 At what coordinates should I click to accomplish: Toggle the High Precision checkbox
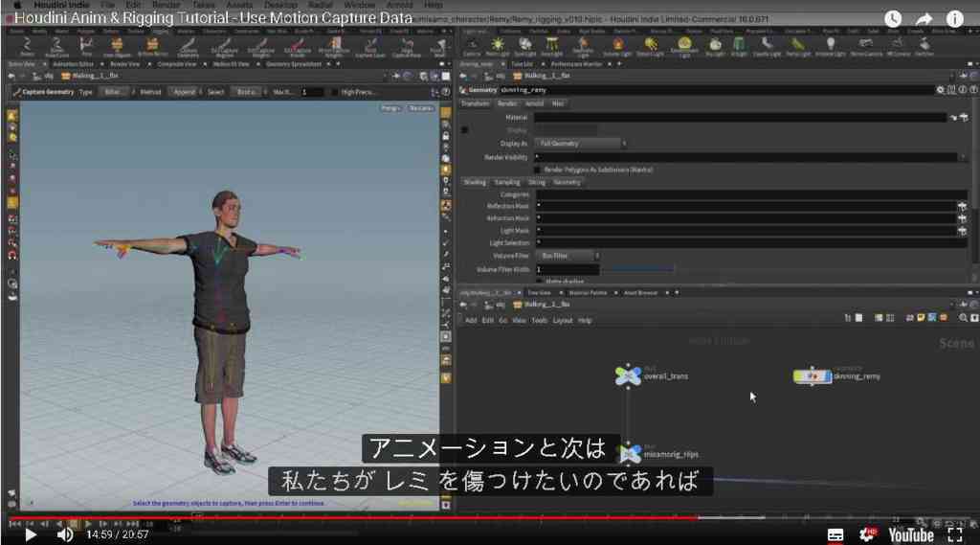pyautogui.click(x=334, y=92)
